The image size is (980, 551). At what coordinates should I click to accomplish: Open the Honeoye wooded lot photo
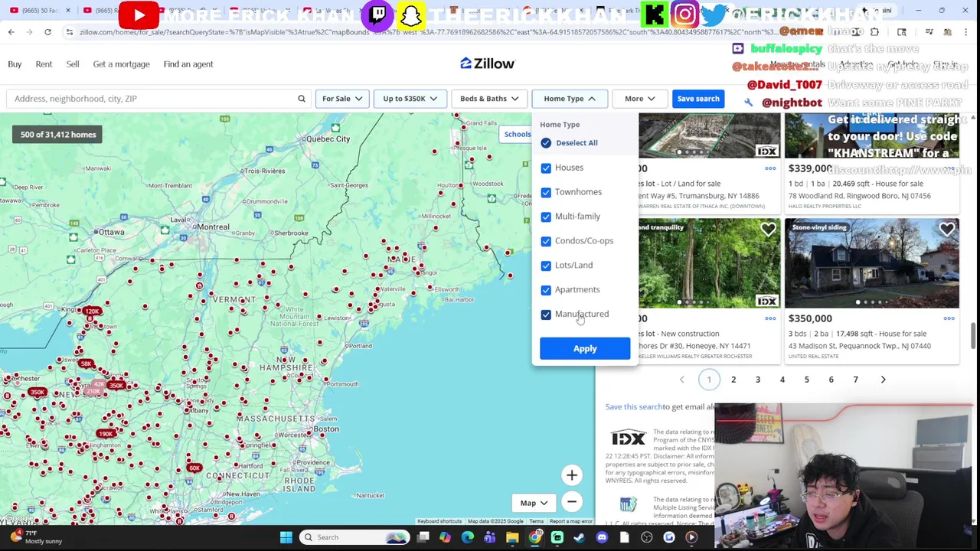[710, 264]
